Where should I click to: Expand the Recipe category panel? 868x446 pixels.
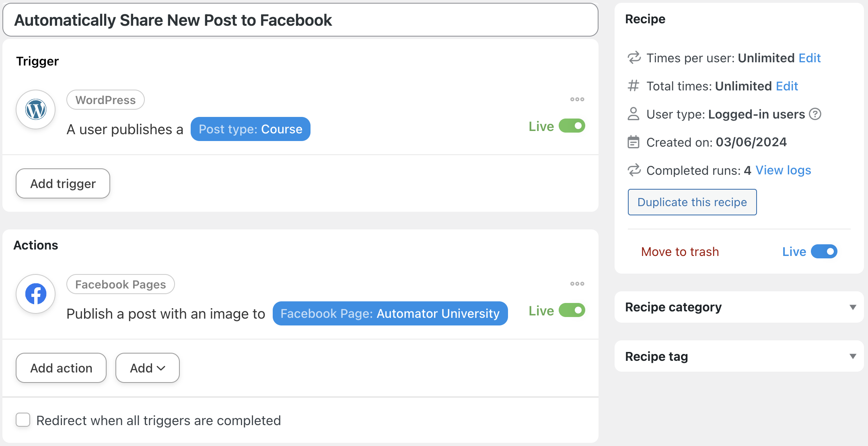pyautogui.click(x=852, y=307)
